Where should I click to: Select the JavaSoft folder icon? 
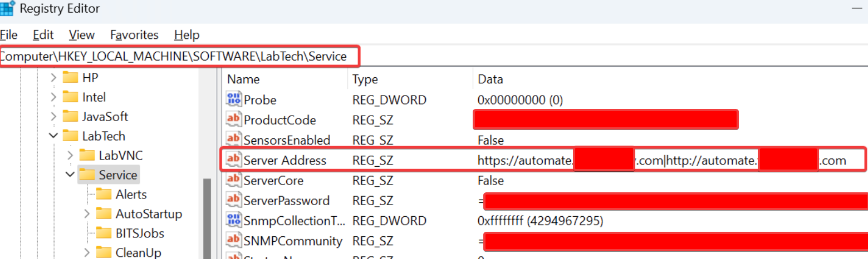point(70,117)
